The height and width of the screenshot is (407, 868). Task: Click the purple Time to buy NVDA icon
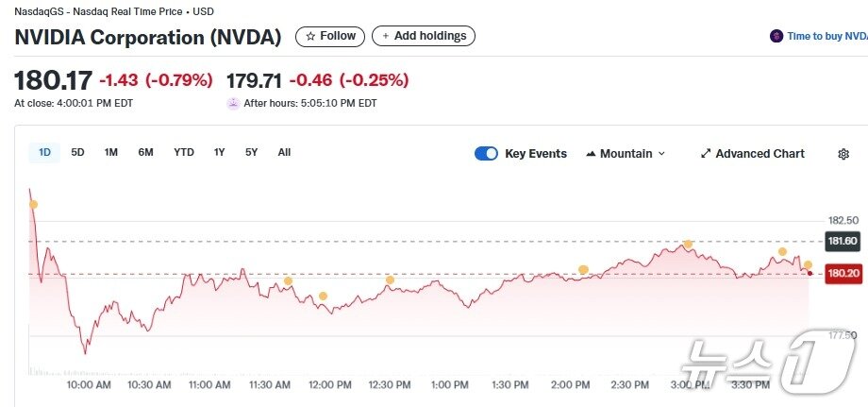point(776,36)
